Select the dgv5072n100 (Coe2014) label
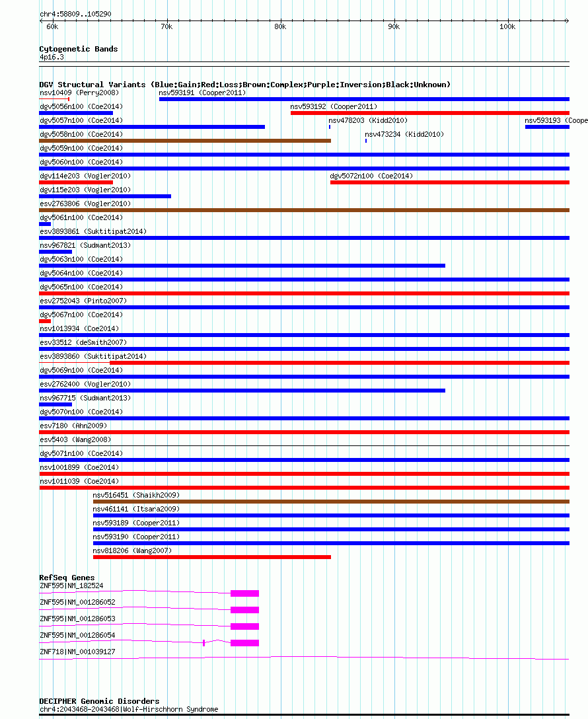Viewport: 588px width, 719px height. tap(371, 176)
